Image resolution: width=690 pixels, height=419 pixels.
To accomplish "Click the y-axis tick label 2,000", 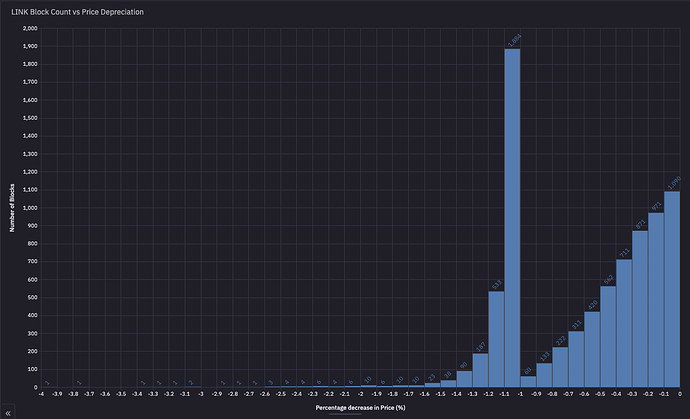I will pyautogui.click(x=30, y=28).
